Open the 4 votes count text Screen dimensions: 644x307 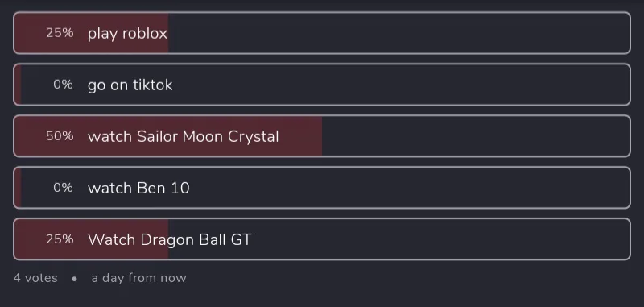[x=35, y=278]
